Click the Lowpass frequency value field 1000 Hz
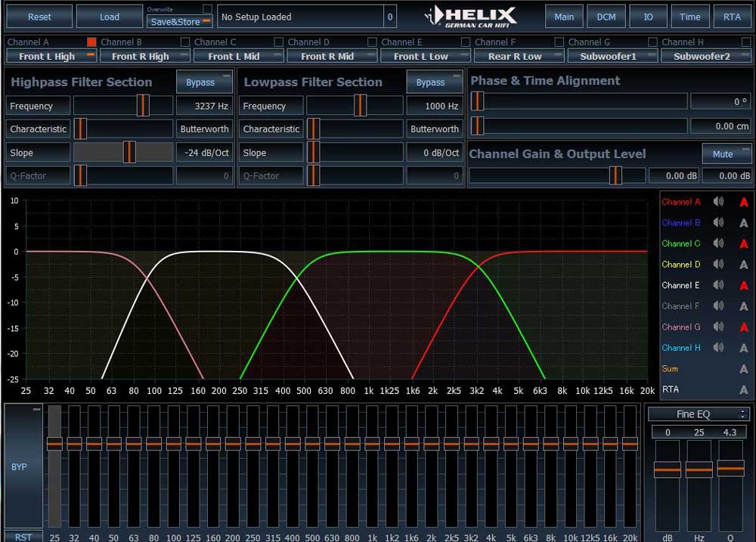The height and width of the screenshot is (542, 756). 434,107
